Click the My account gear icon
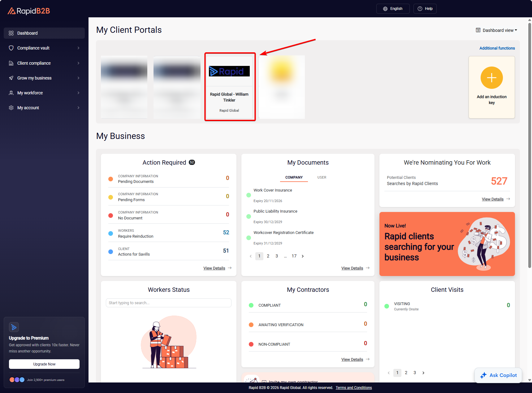The height and width of the screenshot is (393, 532). 11,108
